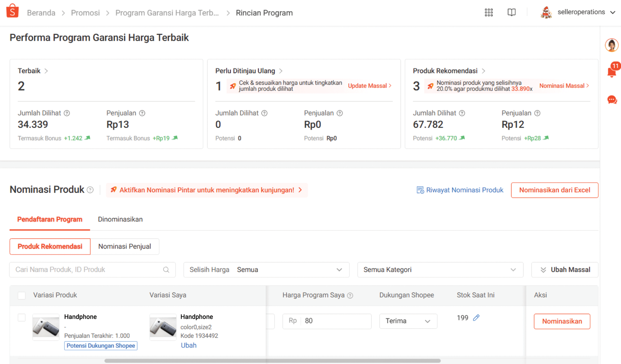Screen dimensions: 621x364
Task: Expand the Produk Rekomendasi card chevron
Action: pos(484,71)
